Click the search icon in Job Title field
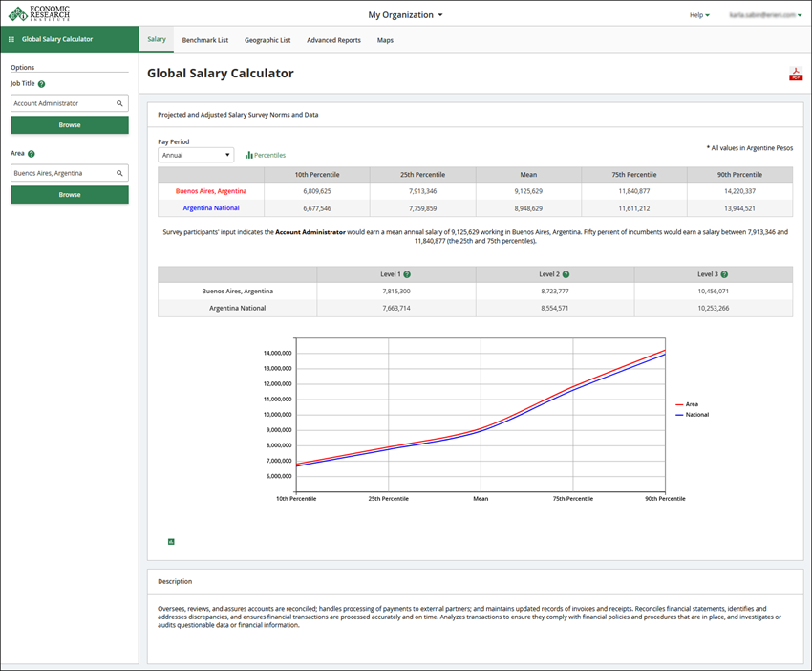812x671 pixels. [x=119, y=103]
